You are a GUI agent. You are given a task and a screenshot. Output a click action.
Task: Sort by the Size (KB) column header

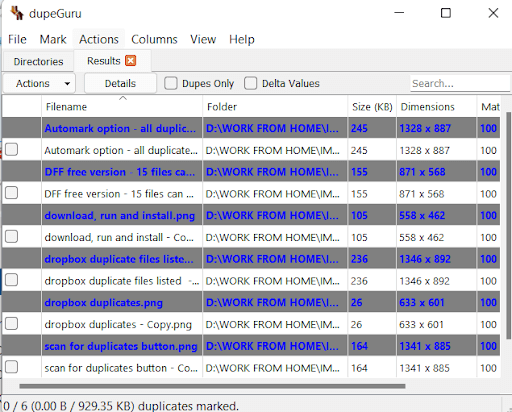372,107
